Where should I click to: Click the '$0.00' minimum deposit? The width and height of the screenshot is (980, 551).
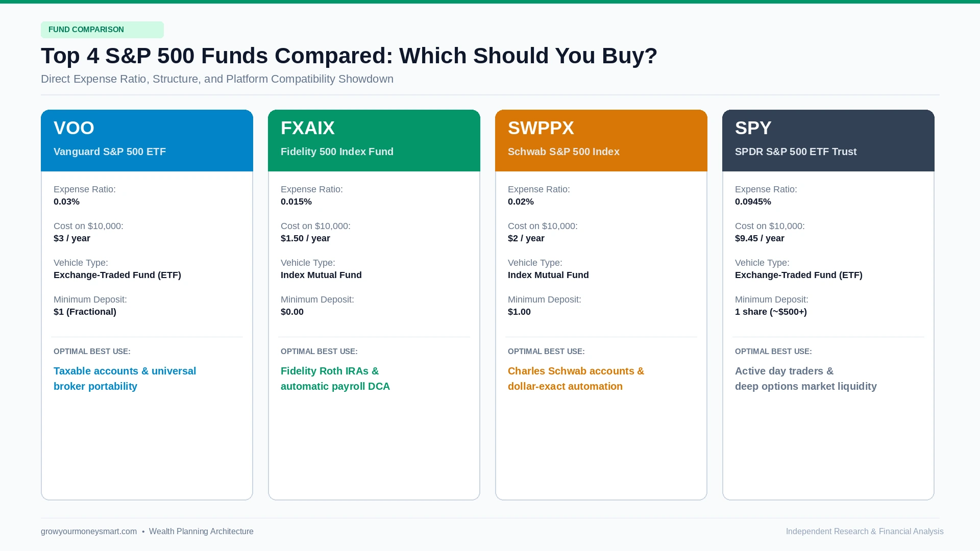click(292, 312)
